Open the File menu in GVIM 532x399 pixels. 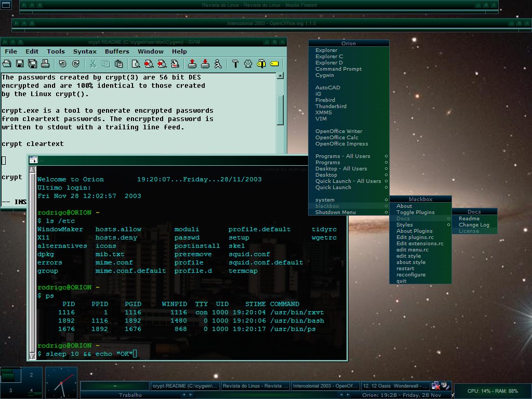point(11,51)
